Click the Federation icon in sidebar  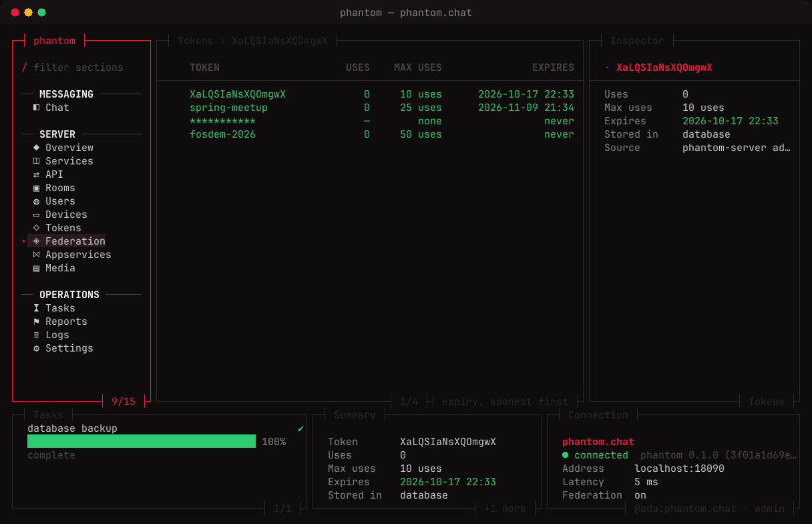coord(36,241)
